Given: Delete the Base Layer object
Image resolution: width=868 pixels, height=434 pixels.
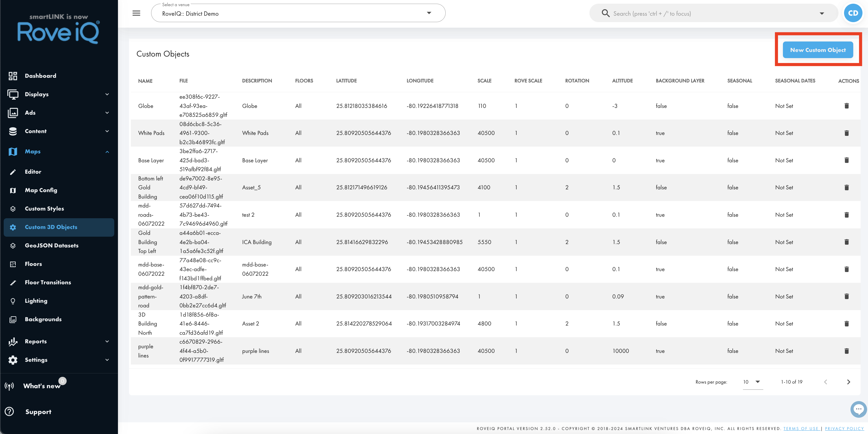Looking at the screenshot, I should pos(846,160).
